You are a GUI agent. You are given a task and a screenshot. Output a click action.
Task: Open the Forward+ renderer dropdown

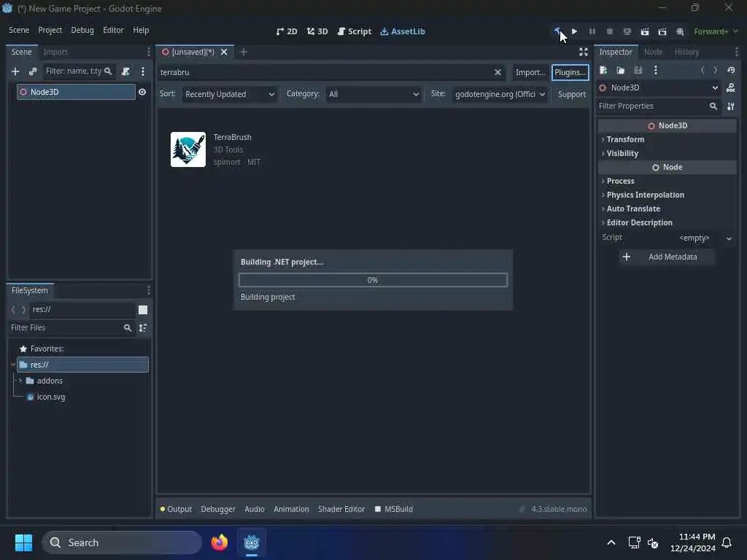click(x=716, y=31)
